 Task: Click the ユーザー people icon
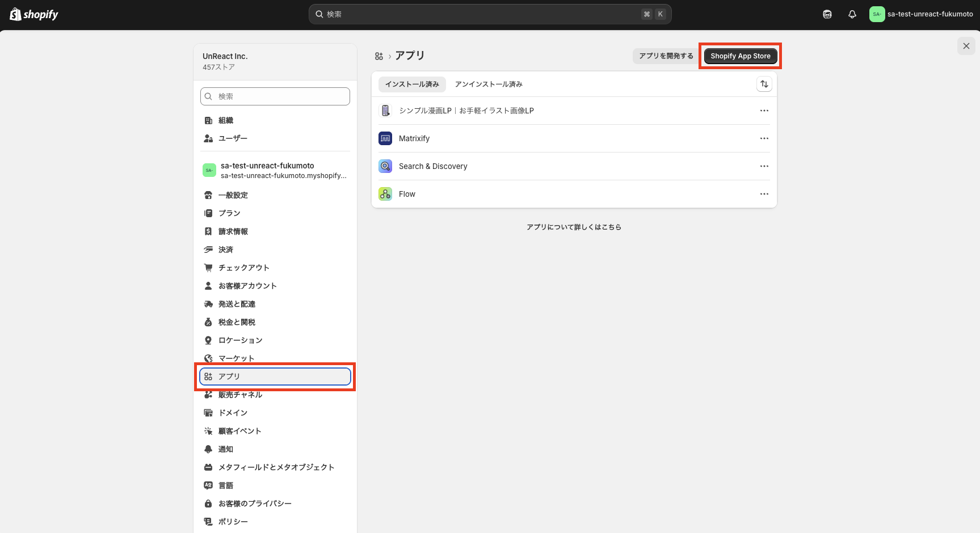pos(208,138)
